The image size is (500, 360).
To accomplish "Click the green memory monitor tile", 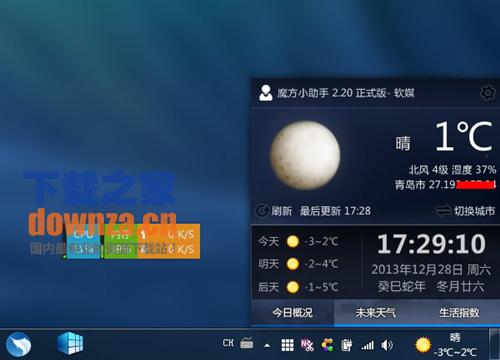I will [x=121, y=241].
